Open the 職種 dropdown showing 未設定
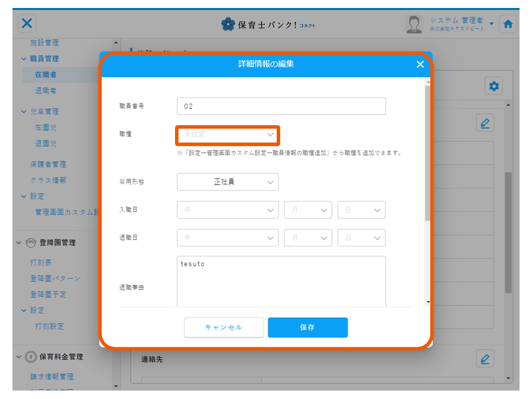The width and height of the screenshot is (532, 399). click(x=227, y=135)
